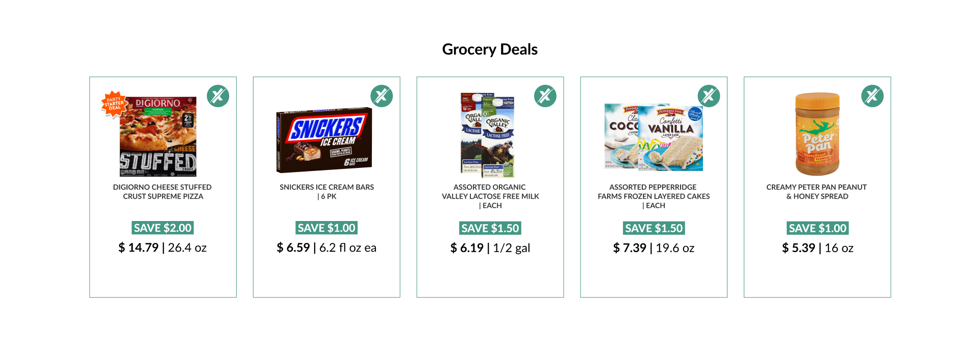
Task: Click the Grocery Deals heading
Action: [490, 50]
